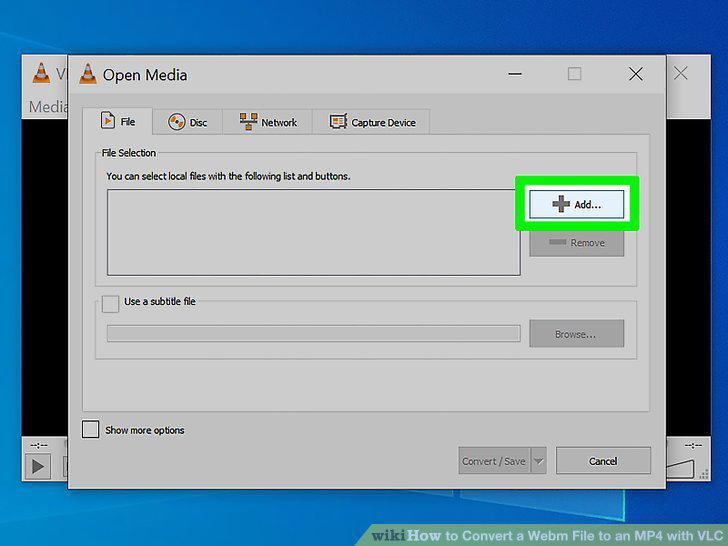Check the Show more options checkbox
Screen dimensions: 728x546
(x=90, y=429)
